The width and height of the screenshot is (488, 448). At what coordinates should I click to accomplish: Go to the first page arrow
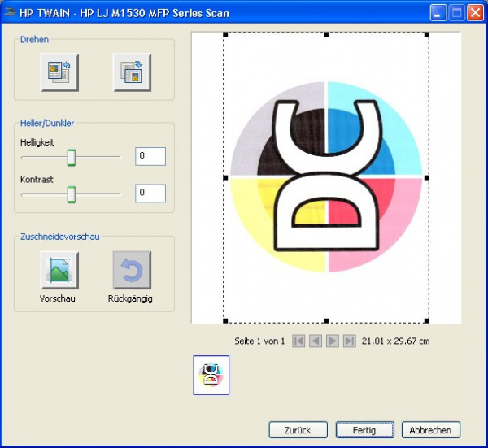pos(298,341)
